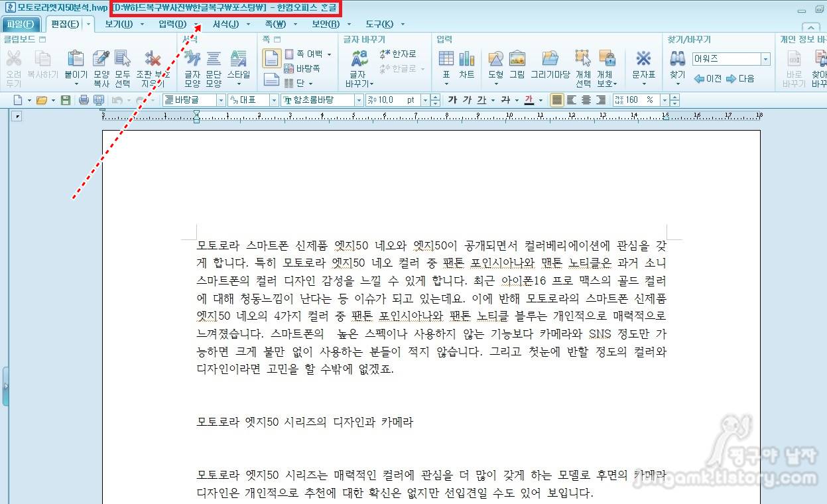Viewport: 827px width, 504px height.
Task: Open 도구(K) menu
Action: [379, 25]
